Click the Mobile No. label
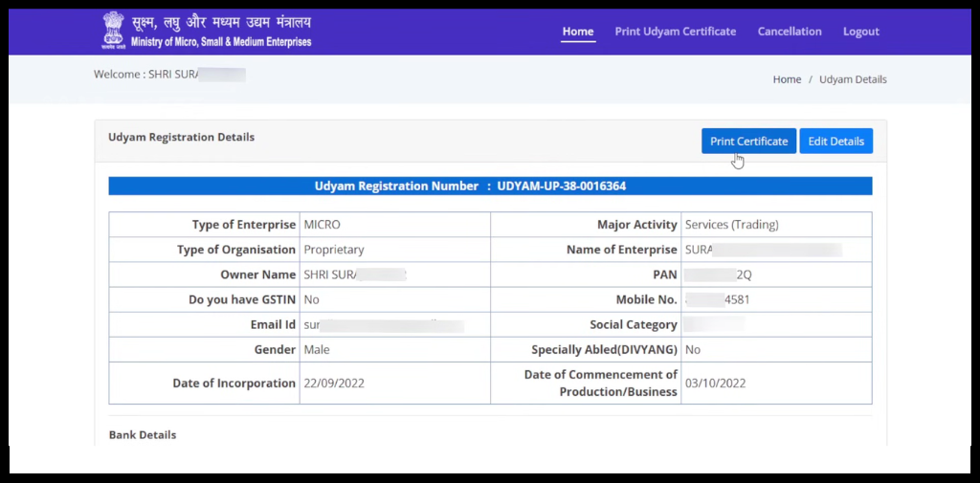This screenshot has width=980, height=483. point(646,300)
